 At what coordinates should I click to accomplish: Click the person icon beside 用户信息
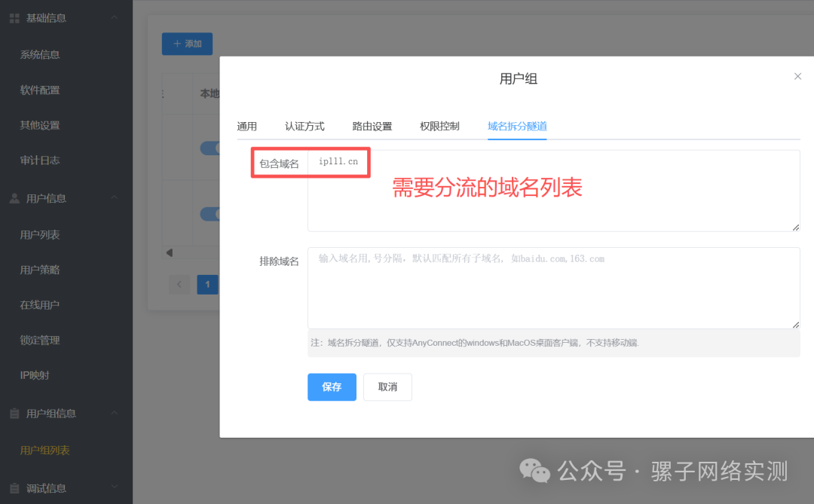click(x=14, y=197)
